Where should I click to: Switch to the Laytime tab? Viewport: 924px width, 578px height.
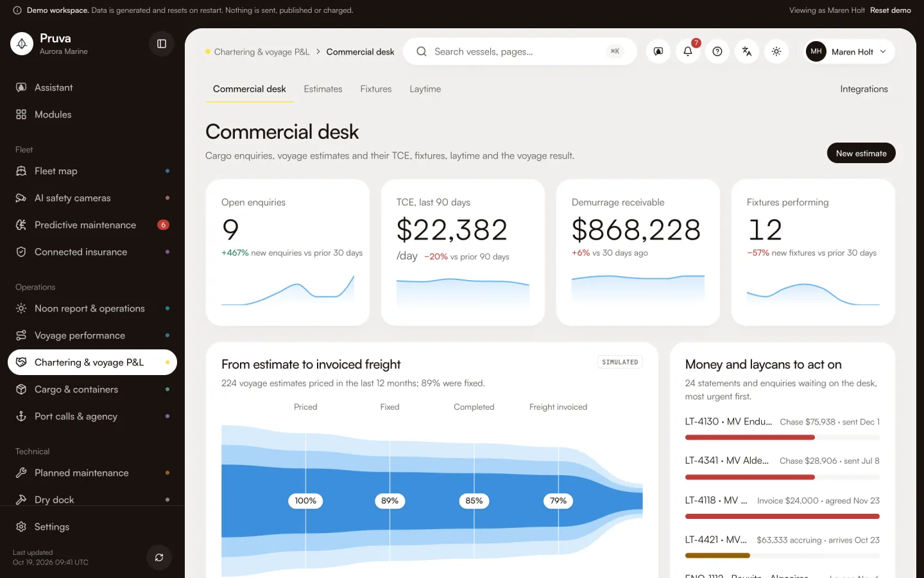[x=425, y=89]
